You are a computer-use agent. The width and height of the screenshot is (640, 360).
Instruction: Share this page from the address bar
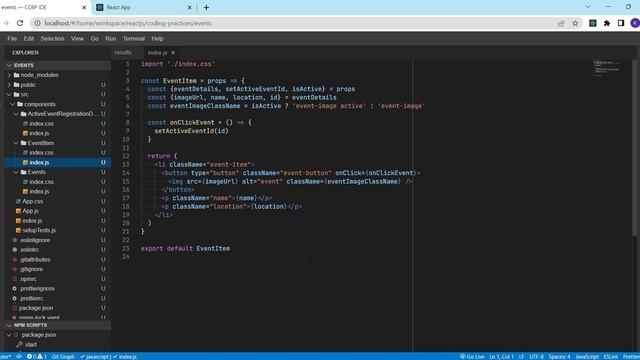tap(561, 23)
